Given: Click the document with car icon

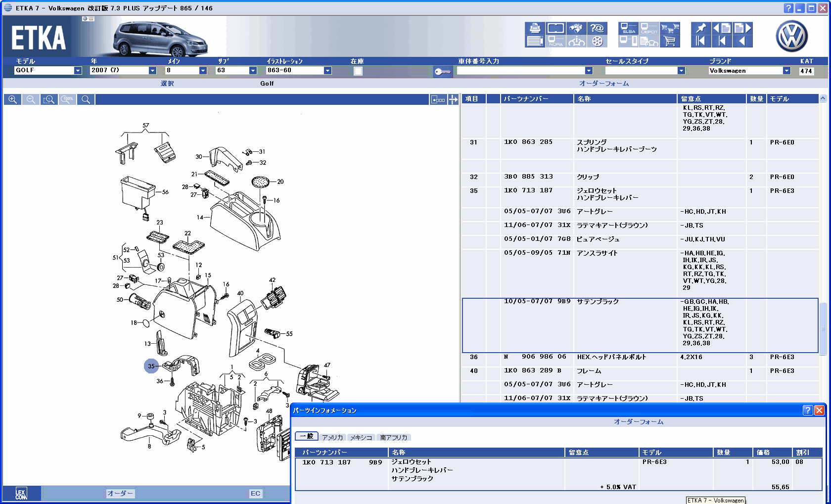Looking at the screenshot, I should pos(649,41).
